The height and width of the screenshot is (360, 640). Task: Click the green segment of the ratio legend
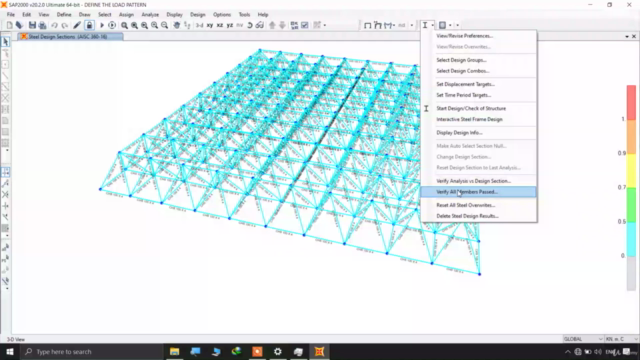(631, 205)
